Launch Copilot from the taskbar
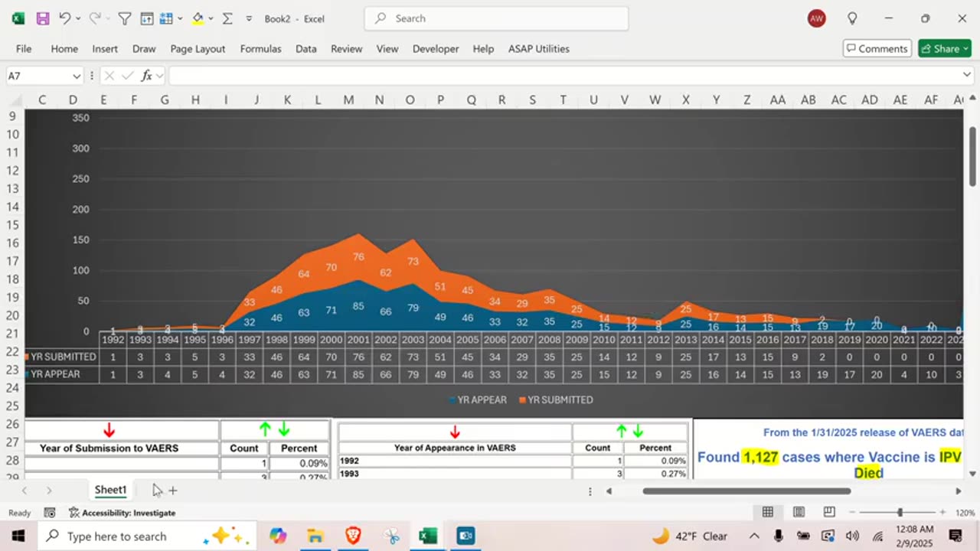The image size is (980, 551). pyautogui.click(x=278, y=536)
